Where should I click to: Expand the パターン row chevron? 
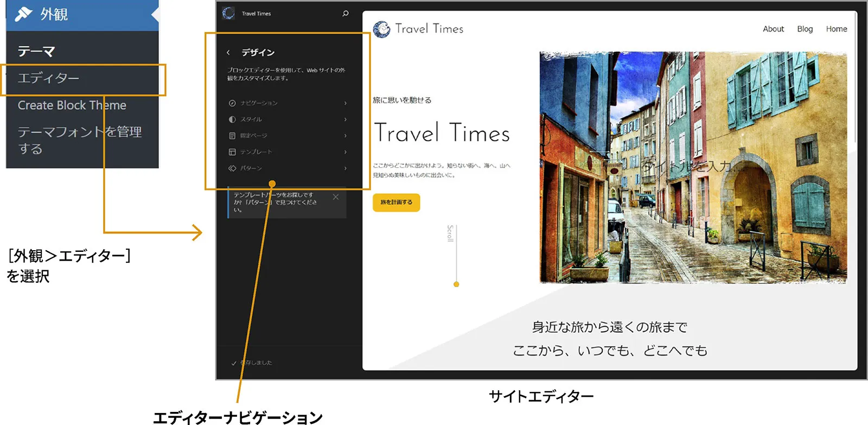pos(346,168)
